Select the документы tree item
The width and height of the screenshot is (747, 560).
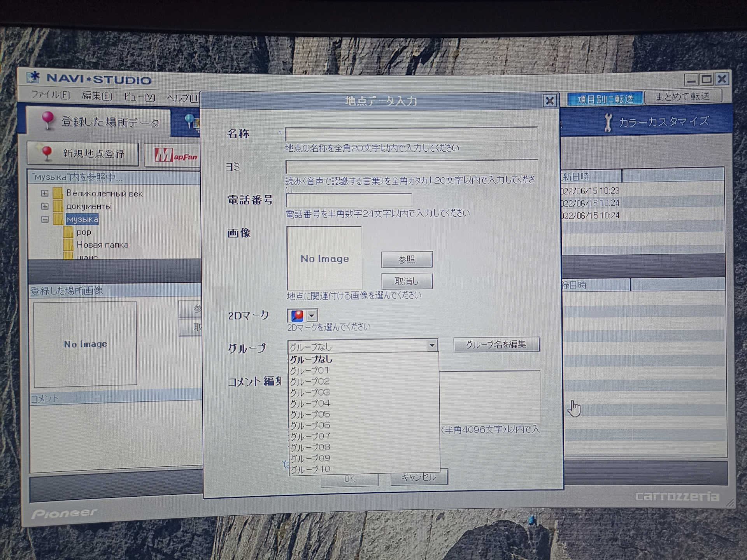tap(89, 206)
